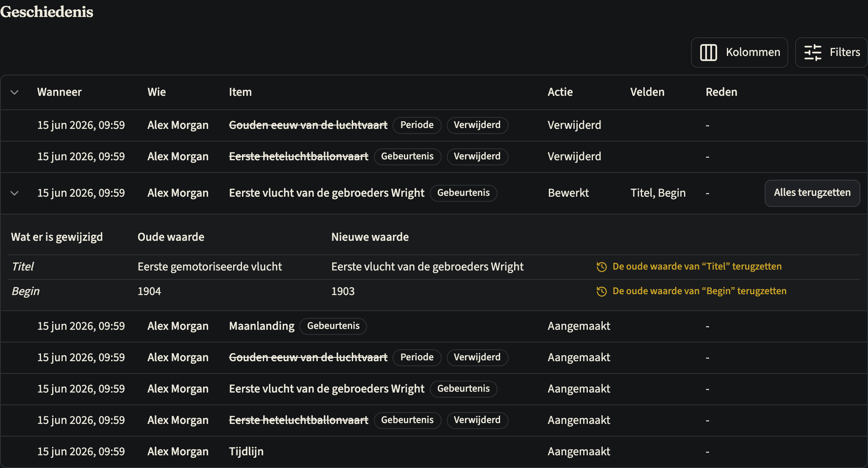Click Oude waarde column label
The image size is (868, 468).
(x=171, y=237)
